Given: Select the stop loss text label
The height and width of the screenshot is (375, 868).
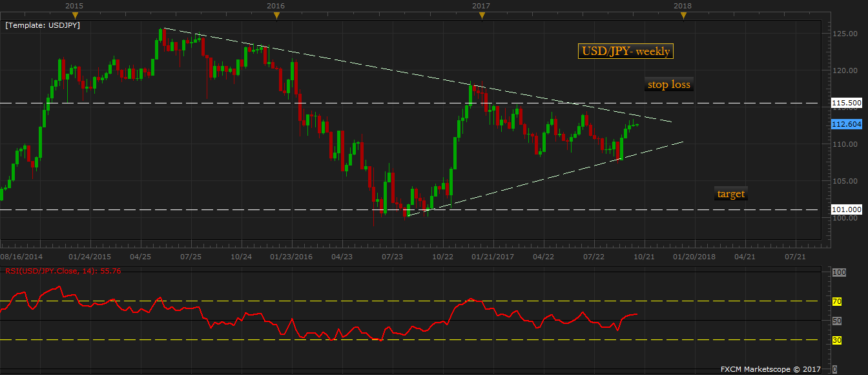Looking at the screenshot, I should coord(669,84).
